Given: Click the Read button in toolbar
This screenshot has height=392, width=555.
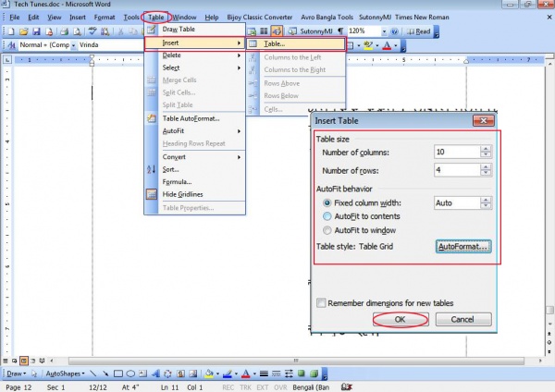Looking at the screenshot, I should click(x=419, y=31).
